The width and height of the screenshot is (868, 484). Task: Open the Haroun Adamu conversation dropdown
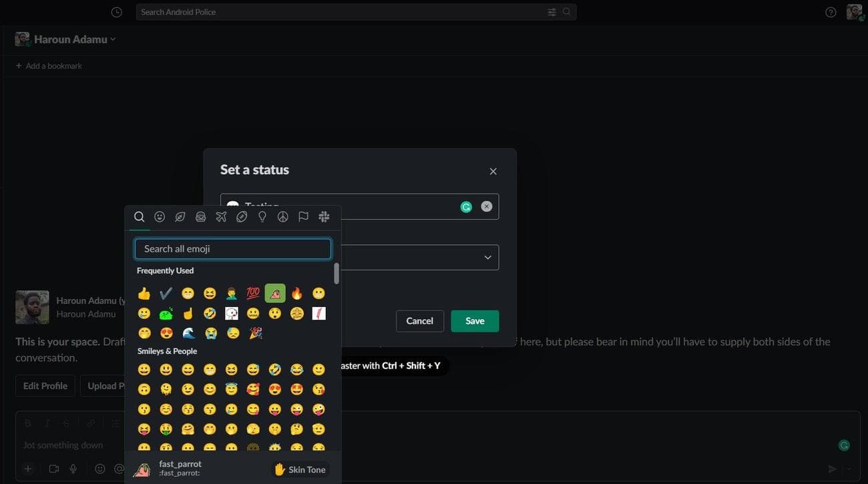(112, 39)
